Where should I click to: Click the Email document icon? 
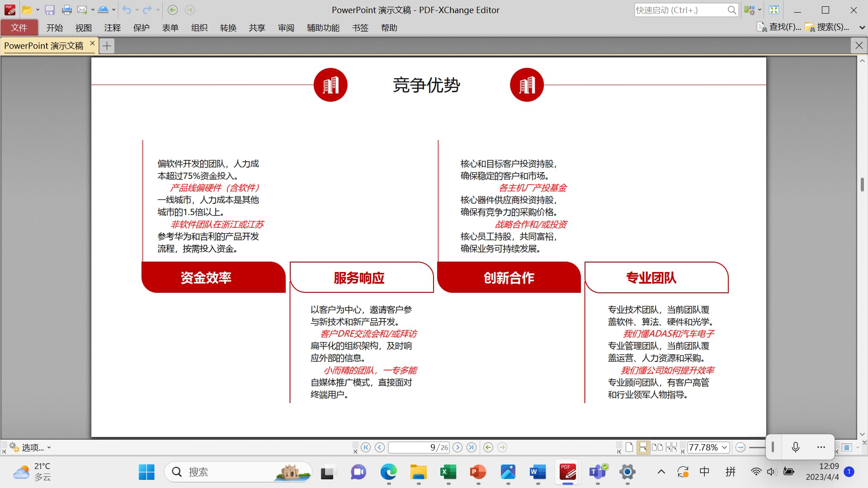coord(82,10)
